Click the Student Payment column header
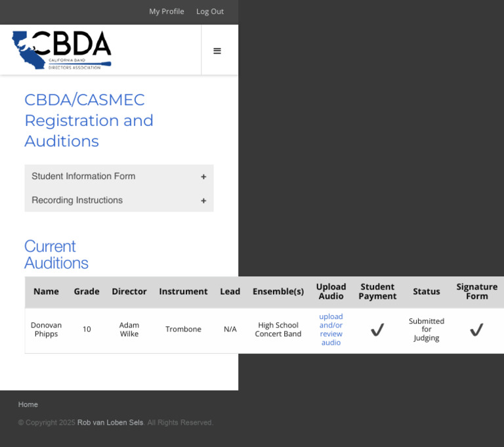 point(378,291)
